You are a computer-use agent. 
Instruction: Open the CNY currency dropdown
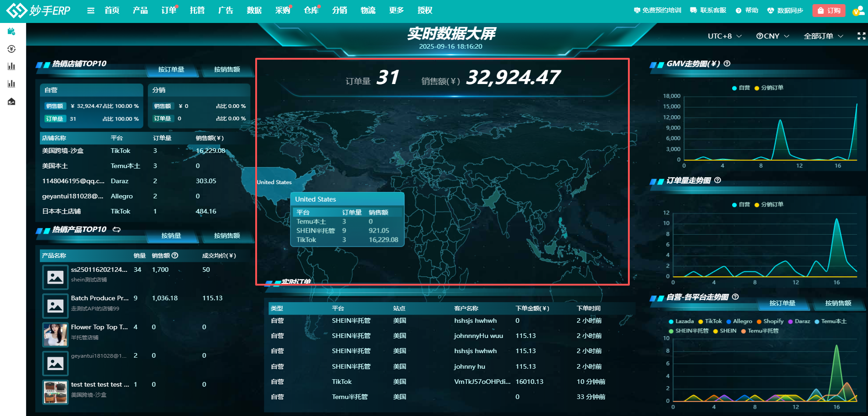(x=773, y=36)
